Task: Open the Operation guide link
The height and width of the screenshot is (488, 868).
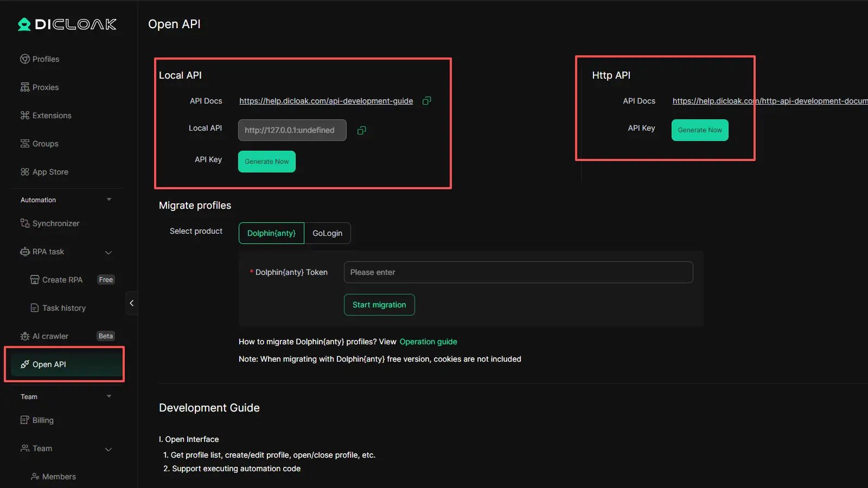Action: 428,342
